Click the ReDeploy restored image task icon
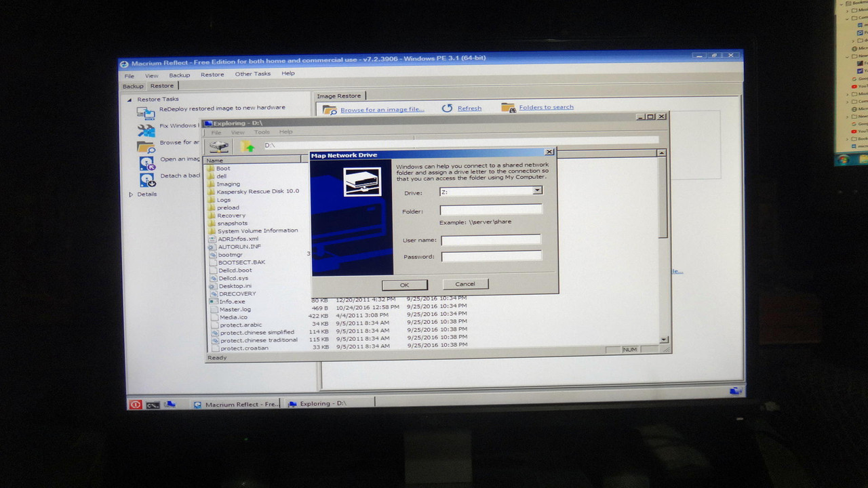 coord(146,113)
